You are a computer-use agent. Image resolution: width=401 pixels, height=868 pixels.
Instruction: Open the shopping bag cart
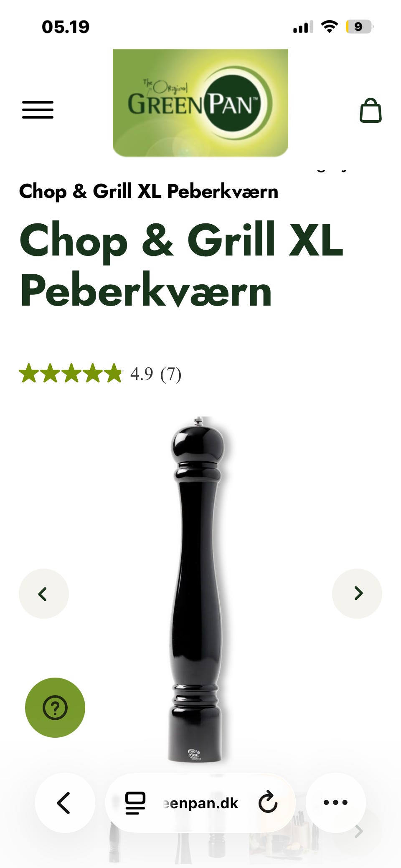371,110
